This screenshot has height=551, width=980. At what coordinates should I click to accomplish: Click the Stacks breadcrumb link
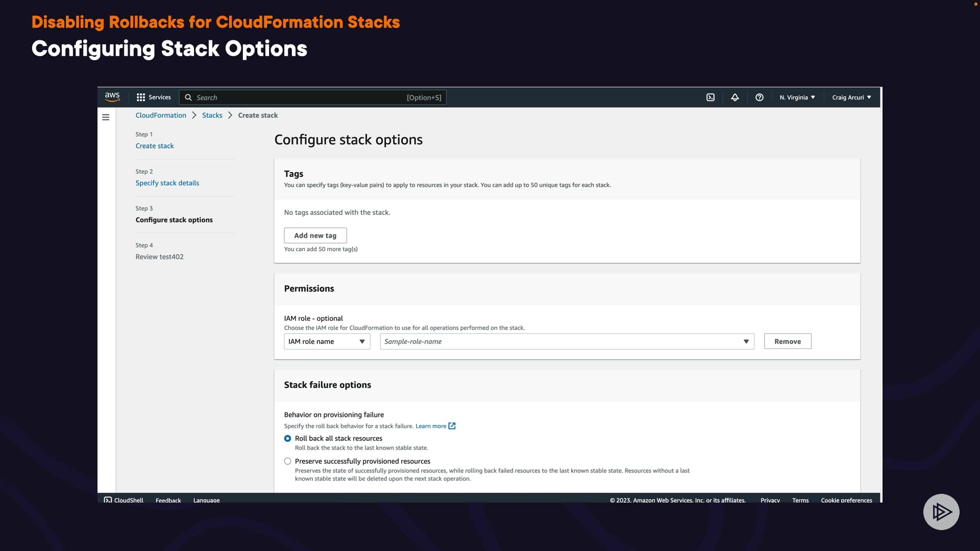pos(212,115)
